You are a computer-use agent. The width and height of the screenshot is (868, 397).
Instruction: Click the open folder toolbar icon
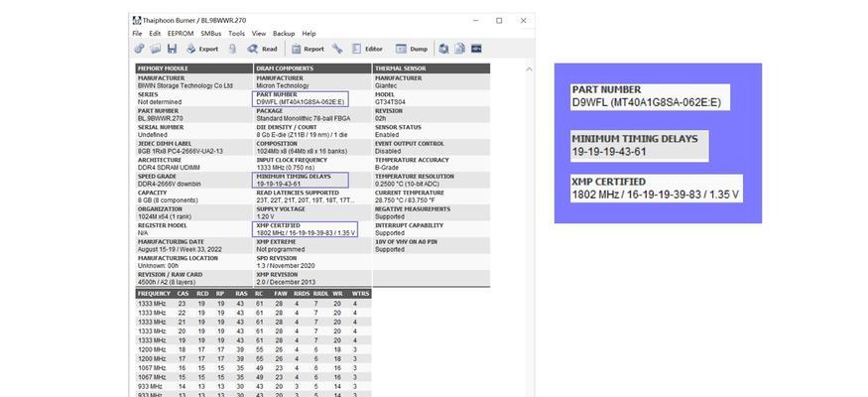156,49
